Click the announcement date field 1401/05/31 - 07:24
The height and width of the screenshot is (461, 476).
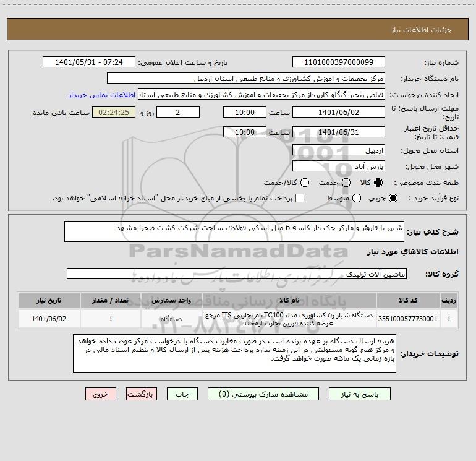click(88, 62)
